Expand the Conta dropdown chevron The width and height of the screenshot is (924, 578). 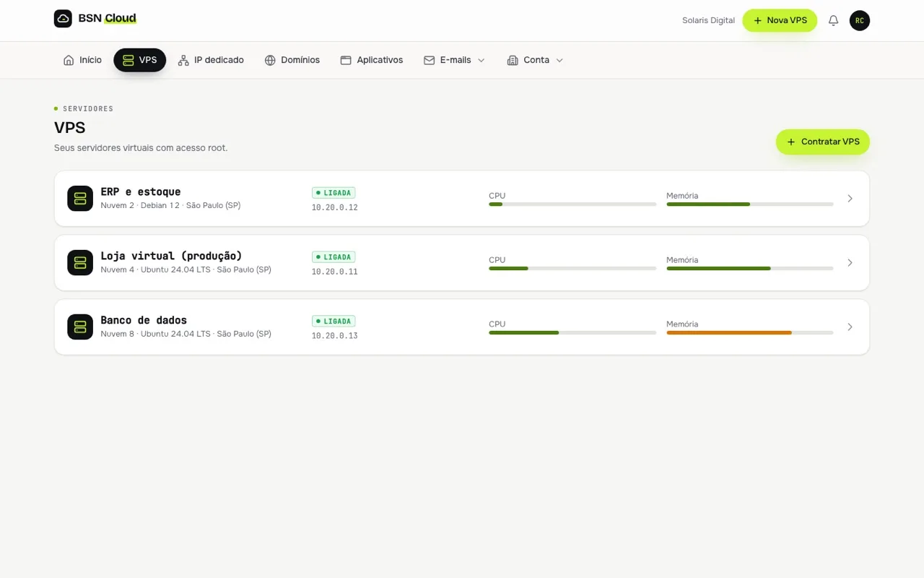pos(559,60)
